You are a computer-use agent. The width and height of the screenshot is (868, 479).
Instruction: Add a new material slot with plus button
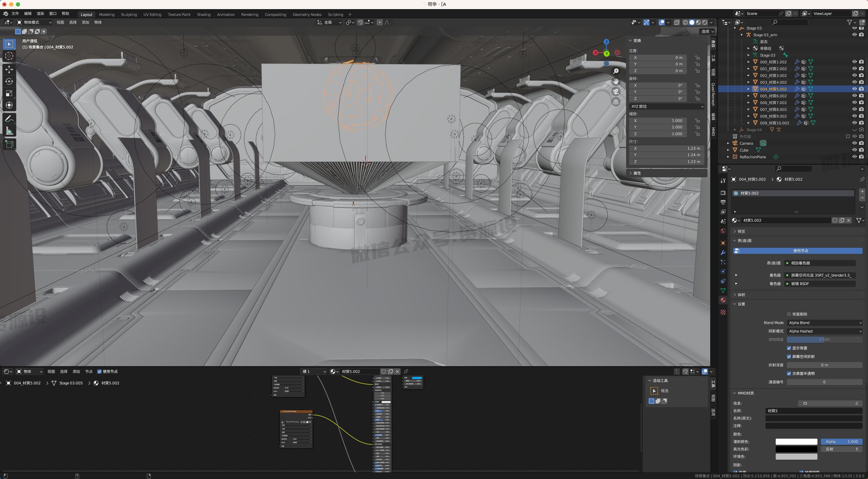pos(862,191)
